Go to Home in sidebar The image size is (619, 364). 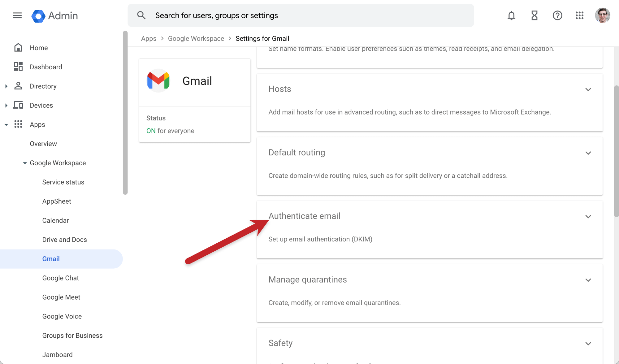click(x=39, y=48)
